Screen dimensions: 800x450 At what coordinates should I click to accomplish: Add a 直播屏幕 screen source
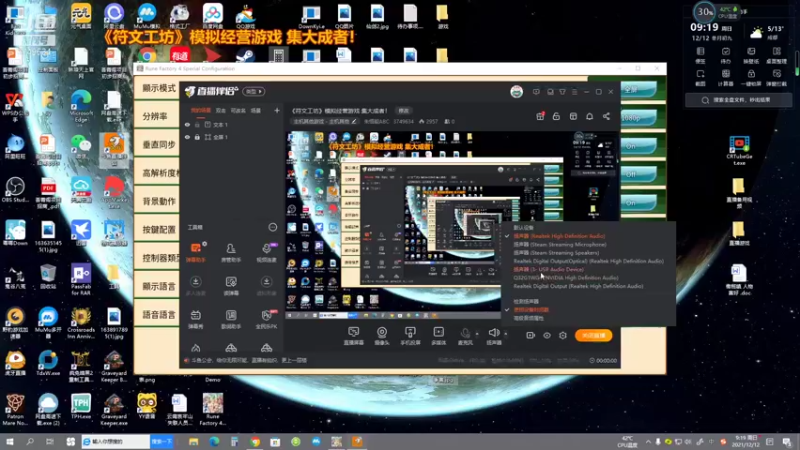tap(354, 336)
